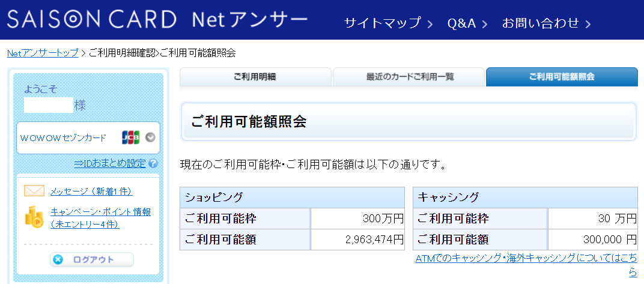The image size is (644, 284).
Task: Click the SAISON CARD Net アンサー logo
Action: pos(157,20)
